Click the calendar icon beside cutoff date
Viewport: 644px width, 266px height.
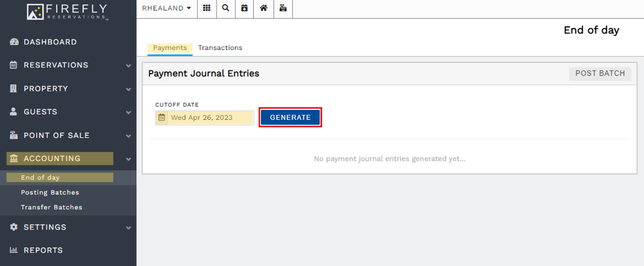coord(162,117)
